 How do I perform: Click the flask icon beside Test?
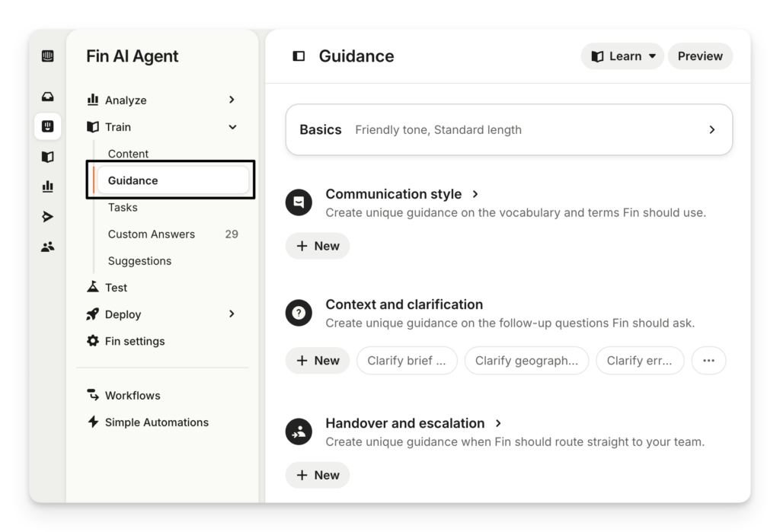pyautogui.click(x=93, y=287)
